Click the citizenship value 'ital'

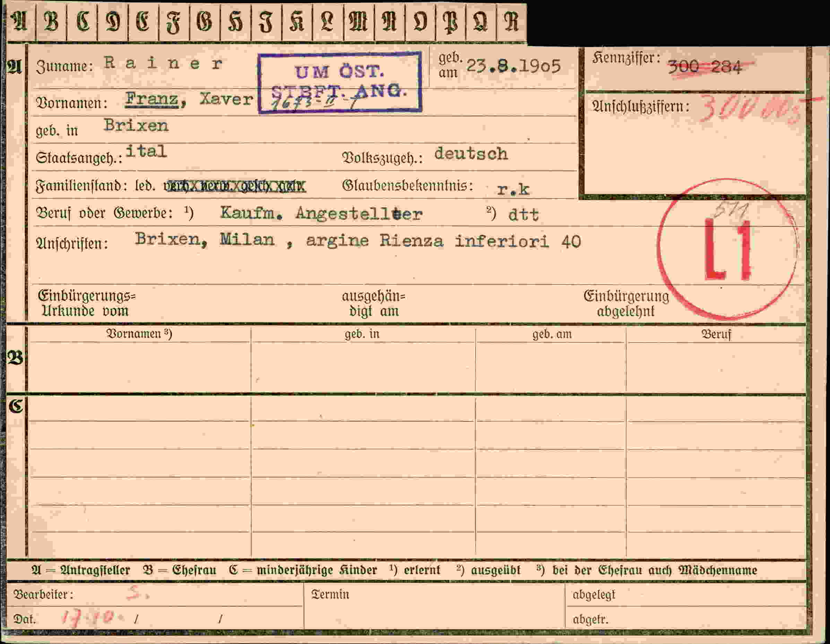(146, 151)
